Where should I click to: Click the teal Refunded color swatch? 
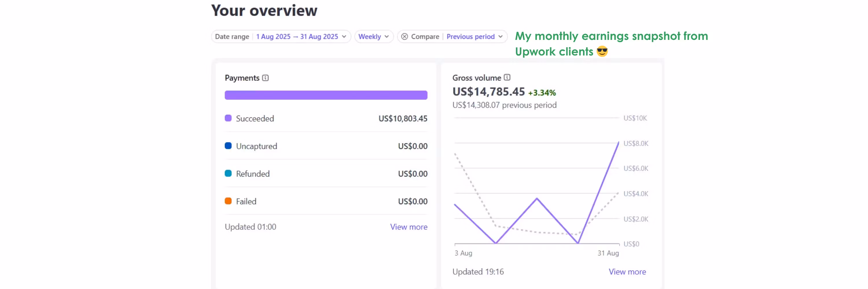[228, 173]
